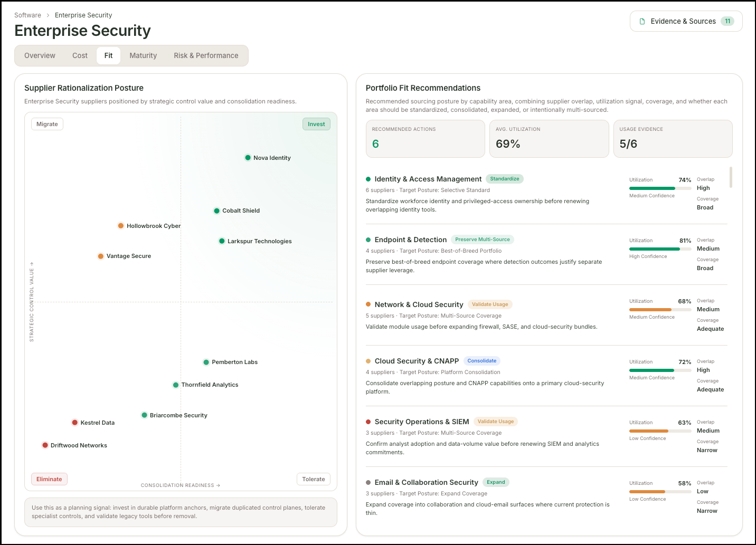Switch to the Overview tab

40,55
